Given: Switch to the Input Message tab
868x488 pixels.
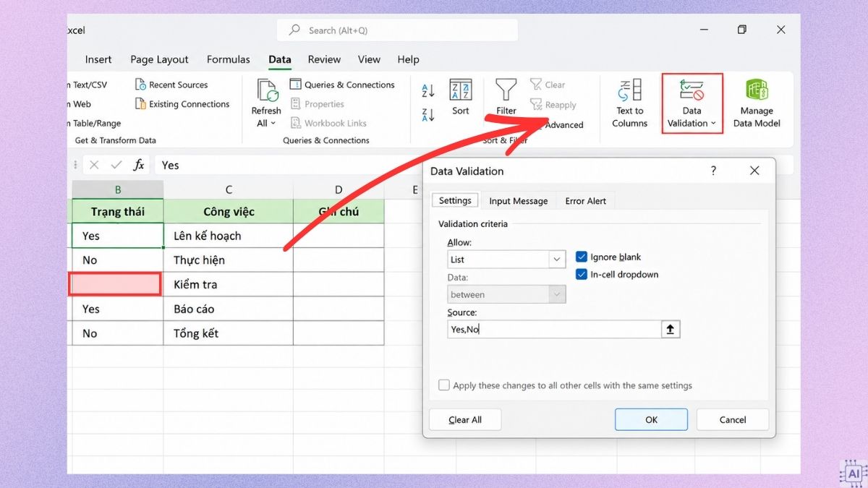Looking at the screenshot, I should pyautogui.click(x=518, y=201).
